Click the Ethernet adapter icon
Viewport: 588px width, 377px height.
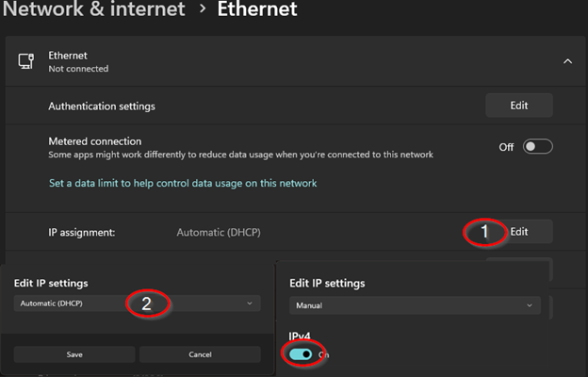coord(25,61)
